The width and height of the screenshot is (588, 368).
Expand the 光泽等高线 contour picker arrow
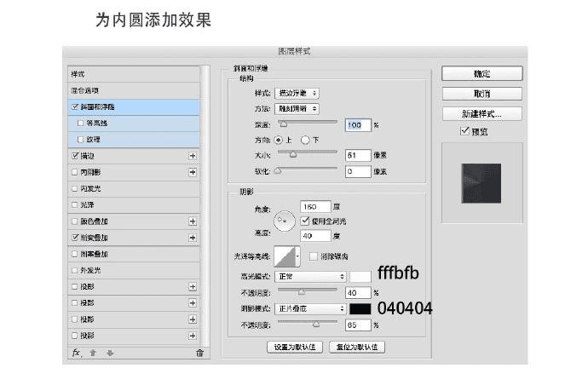(297, 256)
